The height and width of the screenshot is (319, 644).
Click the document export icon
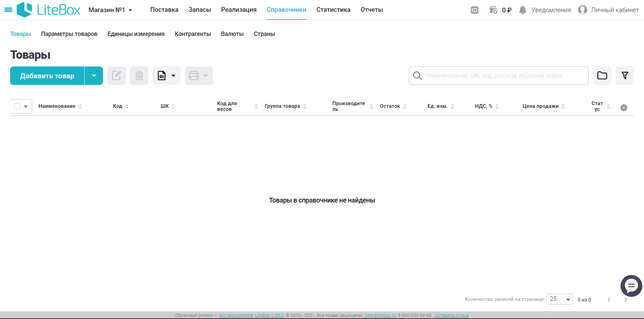click(162, 76)
